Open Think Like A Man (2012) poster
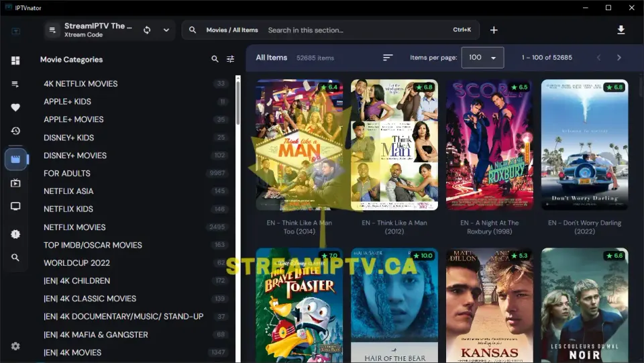The image size is (644, 363). pos(394,145)
